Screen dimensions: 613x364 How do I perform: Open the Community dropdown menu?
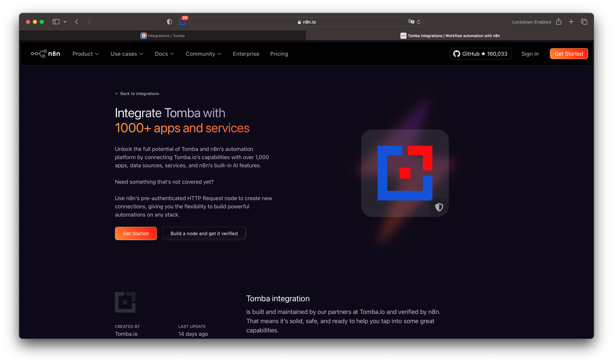pos(203,54)
